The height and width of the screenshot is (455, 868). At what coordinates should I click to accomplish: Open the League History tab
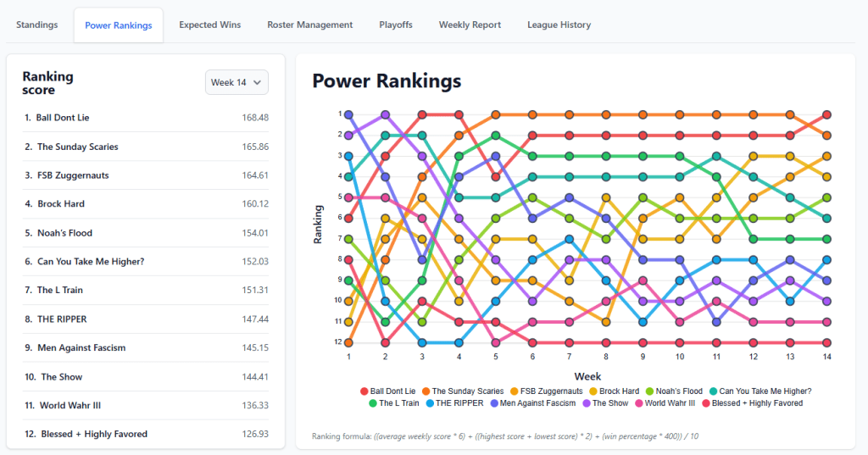tap(559, 25)
